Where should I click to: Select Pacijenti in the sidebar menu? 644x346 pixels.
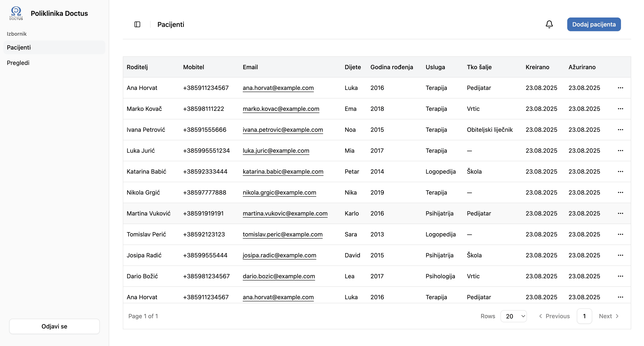[x=19, y=47]
